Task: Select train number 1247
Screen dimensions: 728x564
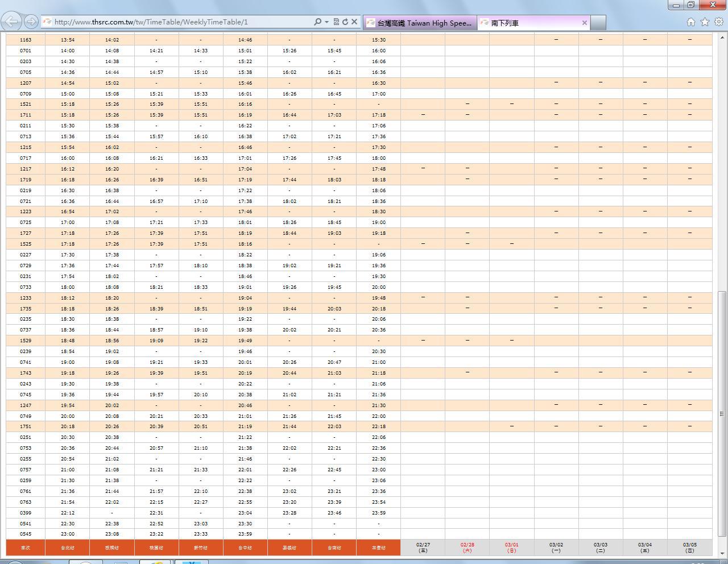Action: coord(26,405)
